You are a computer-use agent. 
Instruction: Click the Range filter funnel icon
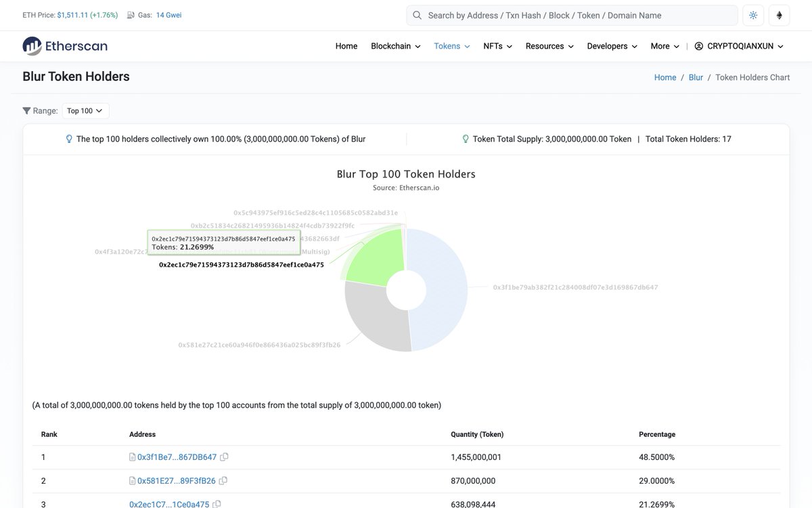tap(26, 110)
